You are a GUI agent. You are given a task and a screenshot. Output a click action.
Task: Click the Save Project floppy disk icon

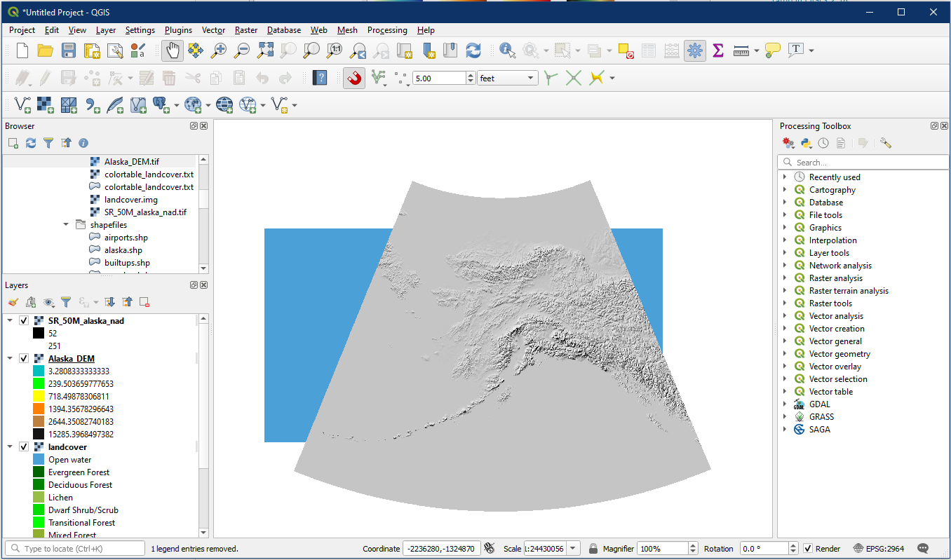68,50
